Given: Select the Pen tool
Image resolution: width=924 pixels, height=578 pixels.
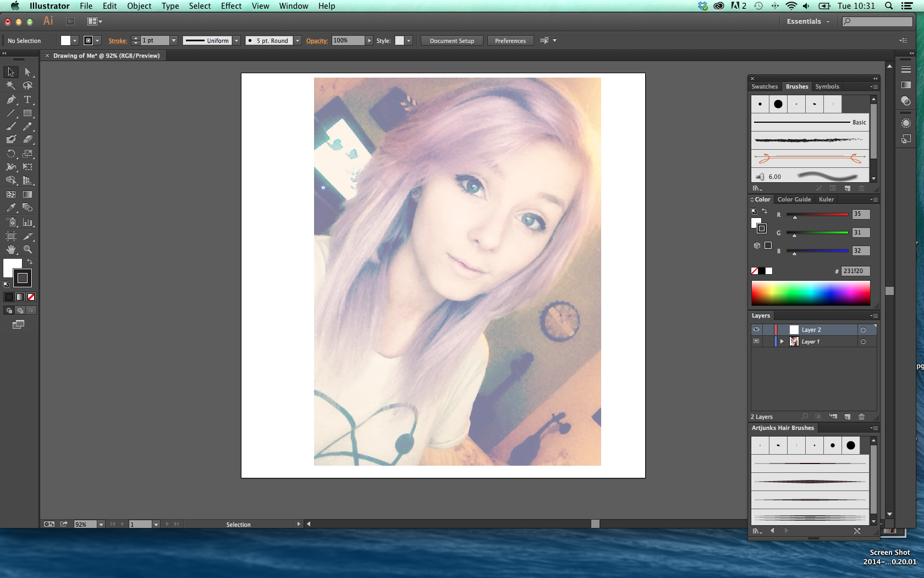Looking at the screenshot, I should tap(11, 100).
